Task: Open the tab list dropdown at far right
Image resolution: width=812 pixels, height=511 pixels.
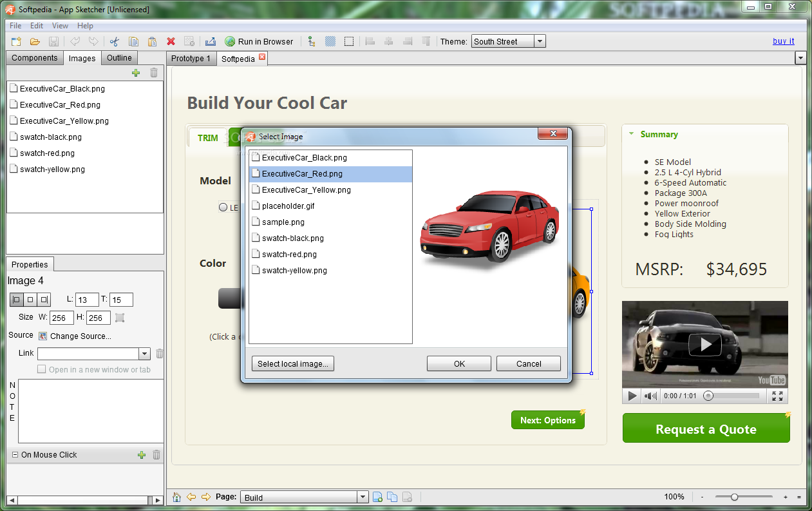Action: click(x=800, y=58)
